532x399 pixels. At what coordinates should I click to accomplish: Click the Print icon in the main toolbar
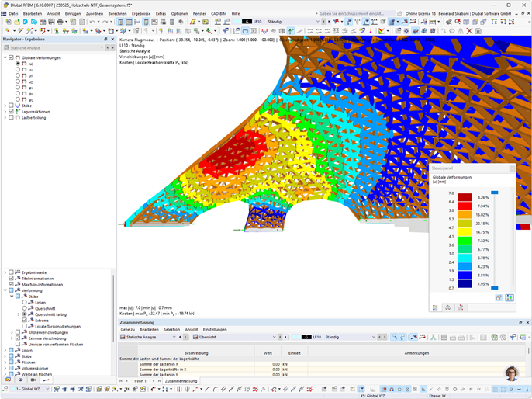tap(60, 22)
